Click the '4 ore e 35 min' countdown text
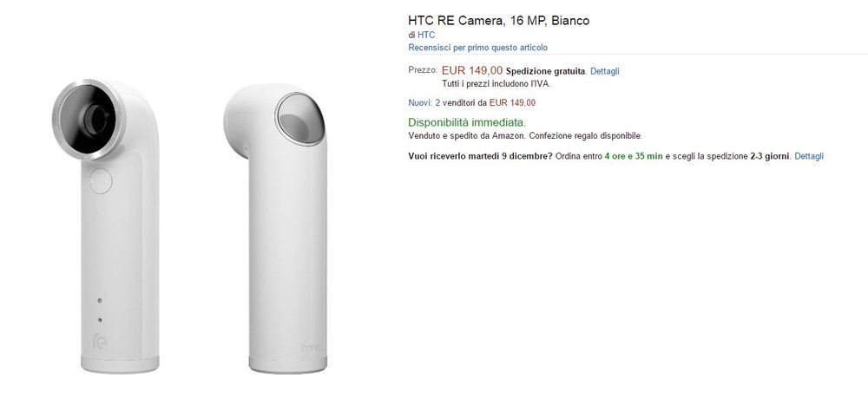 pyautogui.click(x=634, y=156)
